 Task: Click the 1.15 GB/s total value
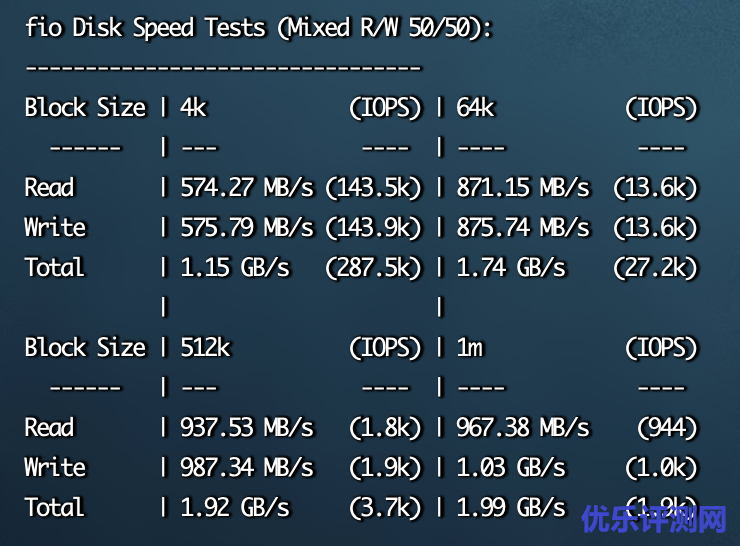(234, 267)
